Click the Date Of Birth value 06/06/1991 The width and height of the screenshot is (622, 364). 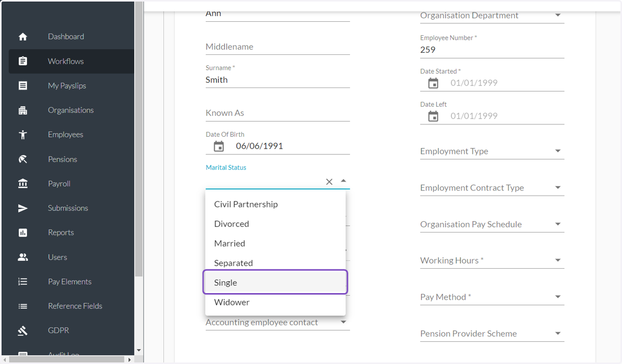coord(259,146)
